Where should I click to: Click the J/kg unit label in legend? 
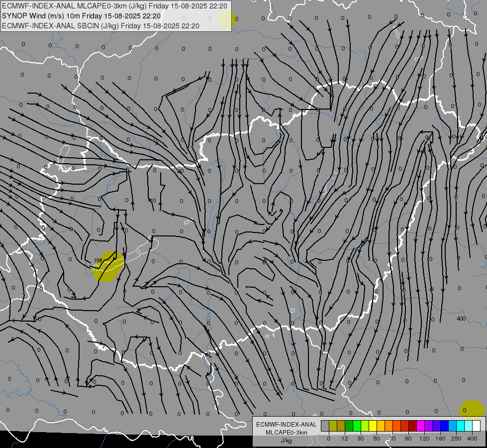coord(287,441)
